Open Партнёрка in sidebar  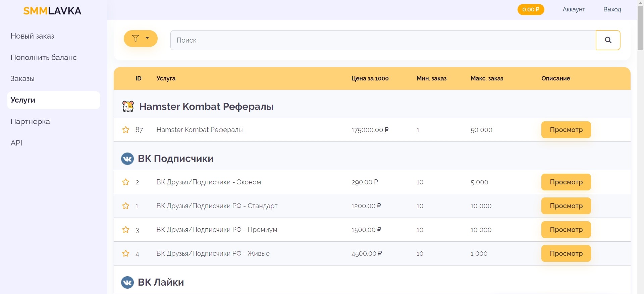coord(30,122)
